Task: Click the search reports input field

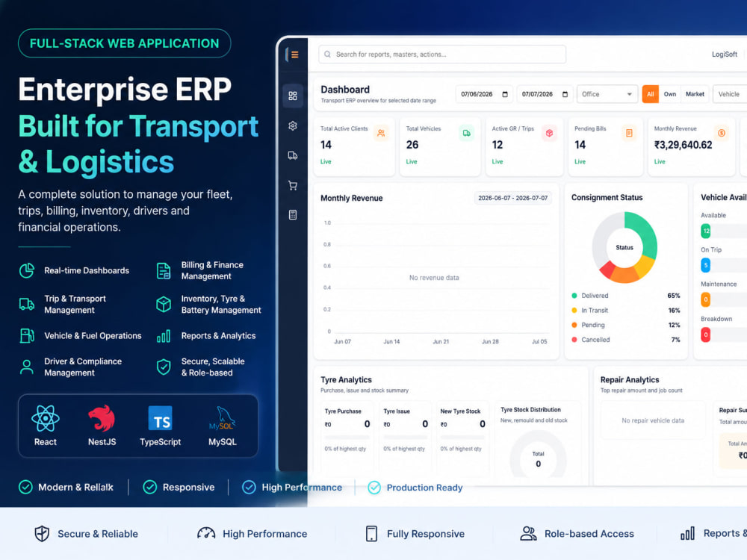Action: 442,55
